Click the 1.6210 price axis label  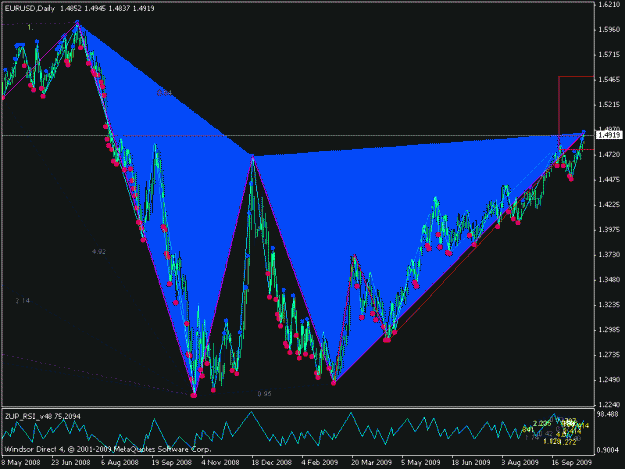pos(609,5)
